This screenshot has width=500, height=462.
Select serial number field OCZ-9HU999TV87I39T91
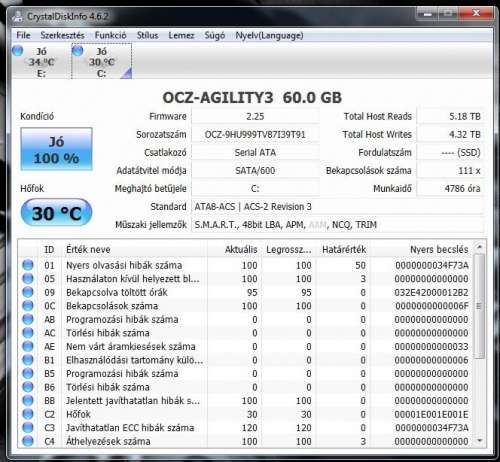(x=255, y=134)
